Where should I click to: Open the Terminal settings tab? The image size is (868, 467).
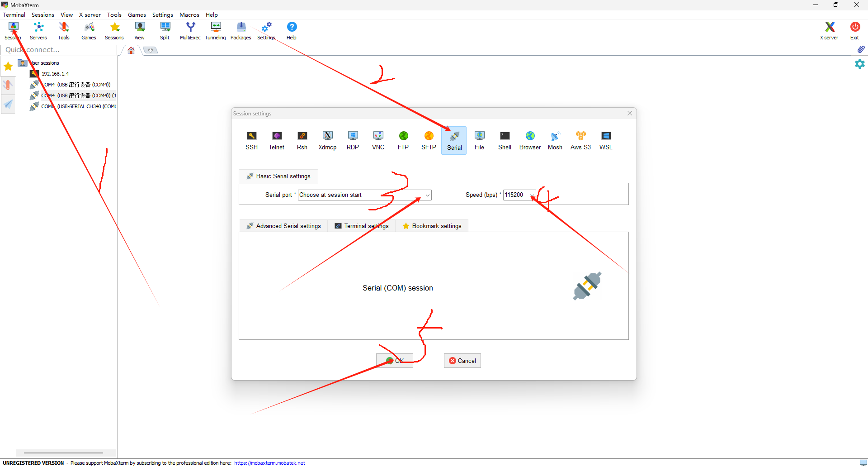point(362,226)
